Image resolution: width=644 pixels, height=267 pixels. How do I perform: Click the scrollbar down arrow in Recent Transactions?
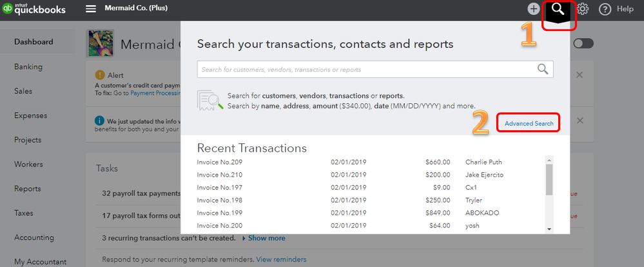tap(549, 229)
